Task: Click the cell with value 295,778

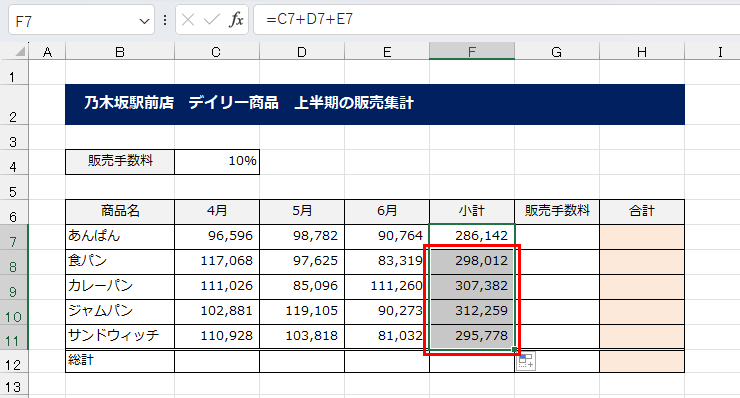Action: [472, 337]
